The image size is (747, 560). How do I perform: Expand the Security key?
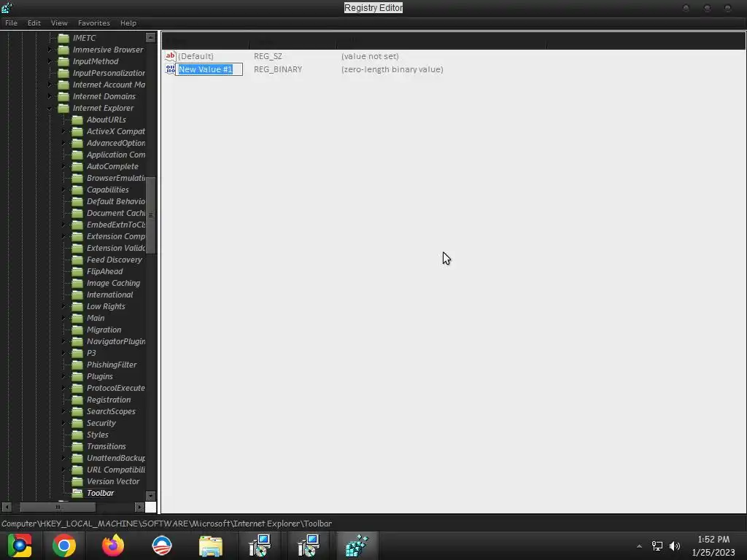(x=64, y=423)
